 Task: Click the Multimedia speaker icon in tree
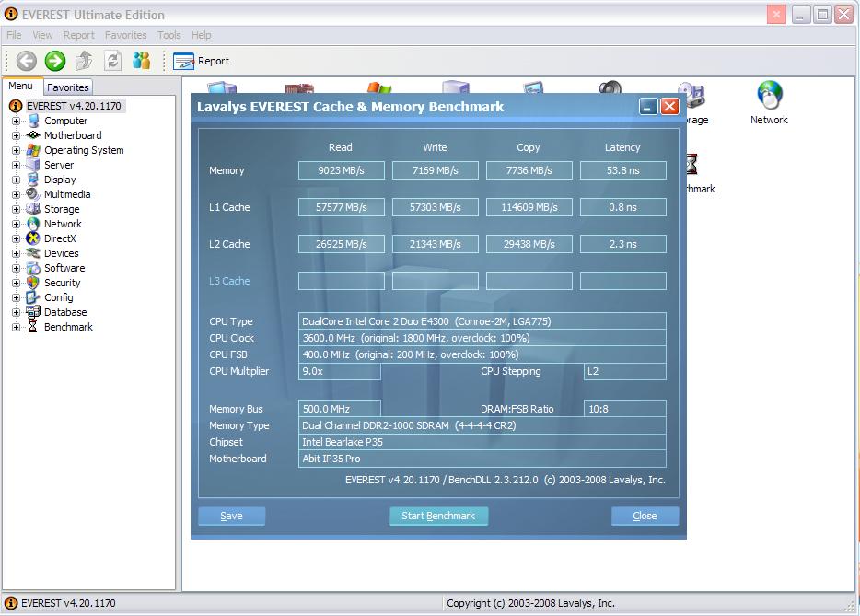tap(33, 194)
